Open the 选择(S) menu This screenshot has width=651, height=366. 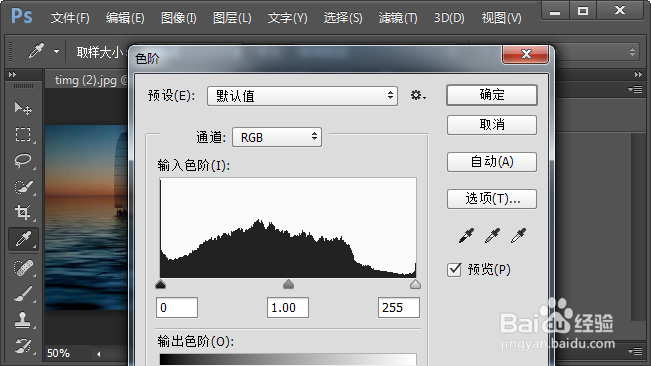pos(343,18)
